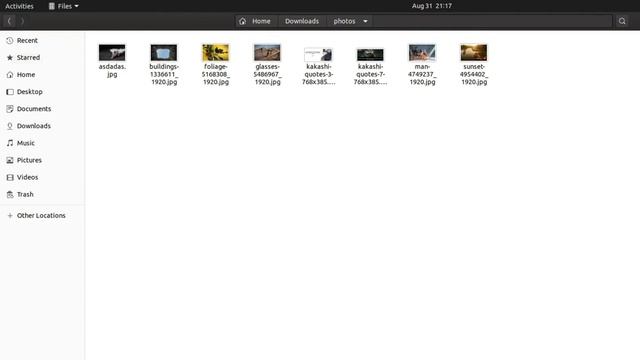Open the Files application menu label

[x=65, y=6]
